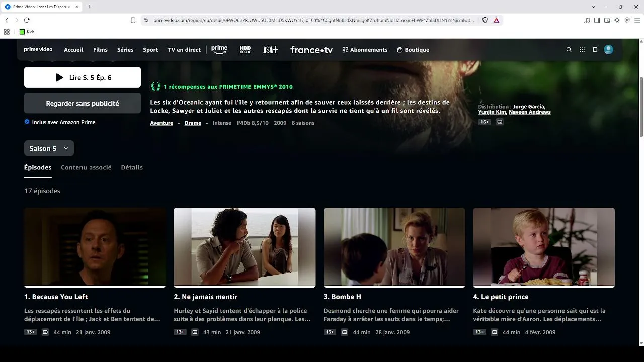The image size is (644, 362).
Task: Open the apps grid in bookmarks bar
Action: [7, 32]
